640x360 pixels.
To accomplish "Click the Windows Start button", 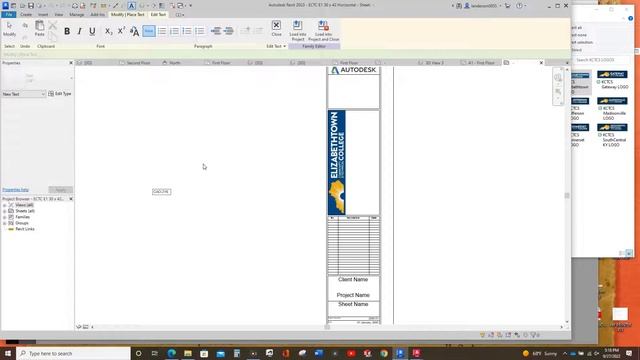I will [x=8, y=353].
